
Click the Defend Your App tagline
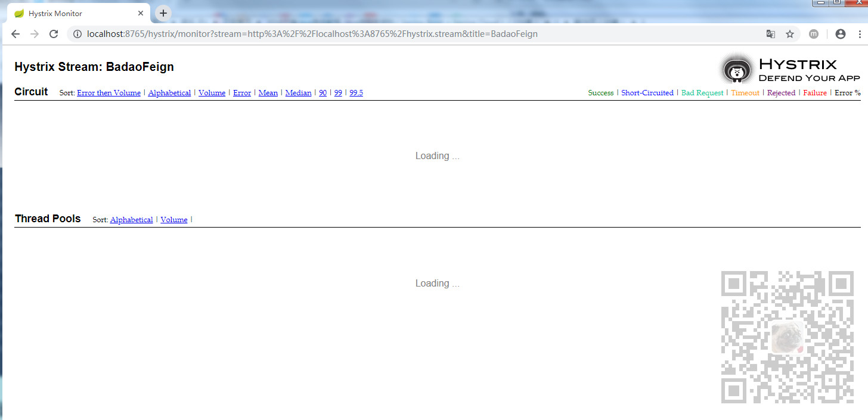[x=809, y=78]
